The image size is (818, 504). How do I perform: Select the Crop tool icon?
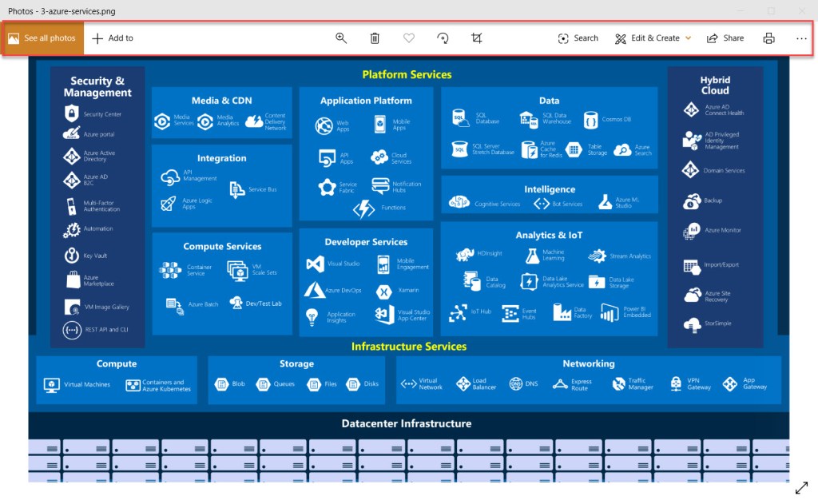coord(477,38)
